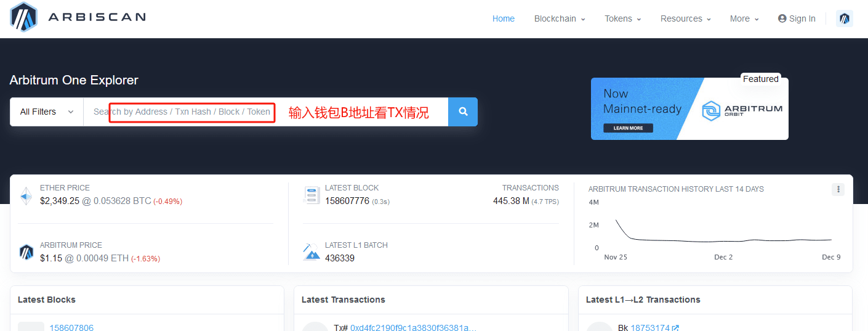Focus the address search input field

tap(265, 112)
